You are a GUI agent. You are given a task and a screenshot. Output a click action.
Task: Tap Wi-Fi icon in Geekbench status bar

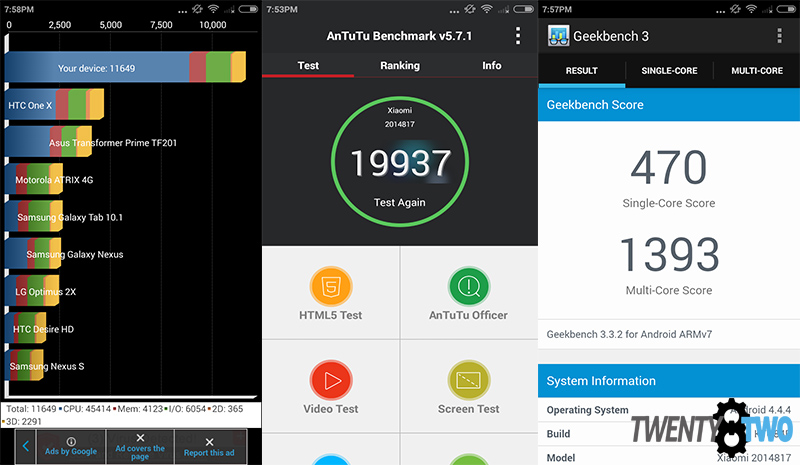(751, 9)
